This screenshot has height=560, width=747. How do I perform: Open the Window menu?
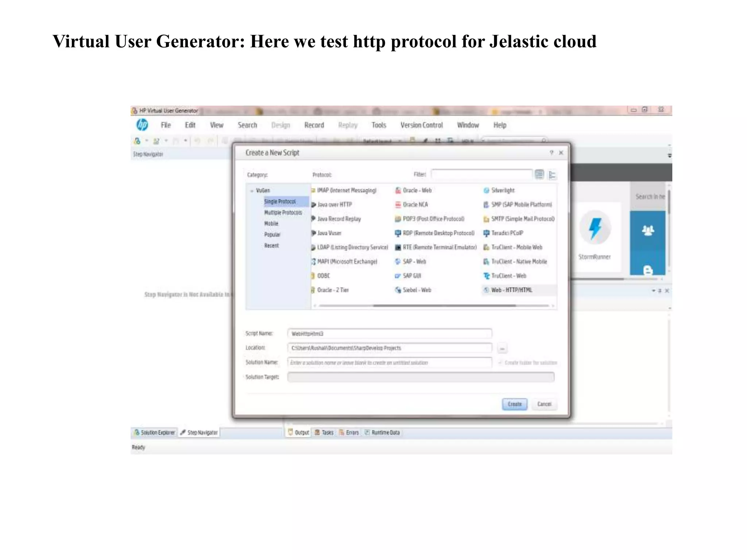pos(468,125)
